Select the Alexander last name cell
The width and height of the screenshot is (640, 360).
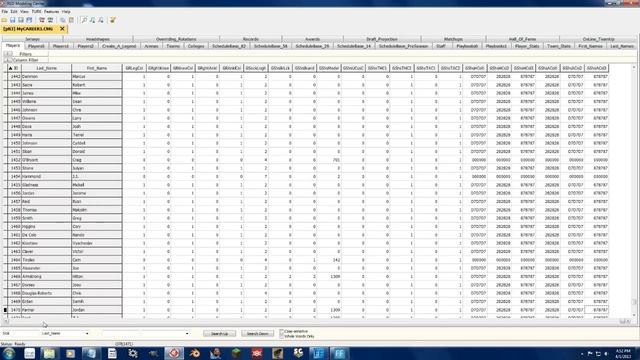click(47, 268)
